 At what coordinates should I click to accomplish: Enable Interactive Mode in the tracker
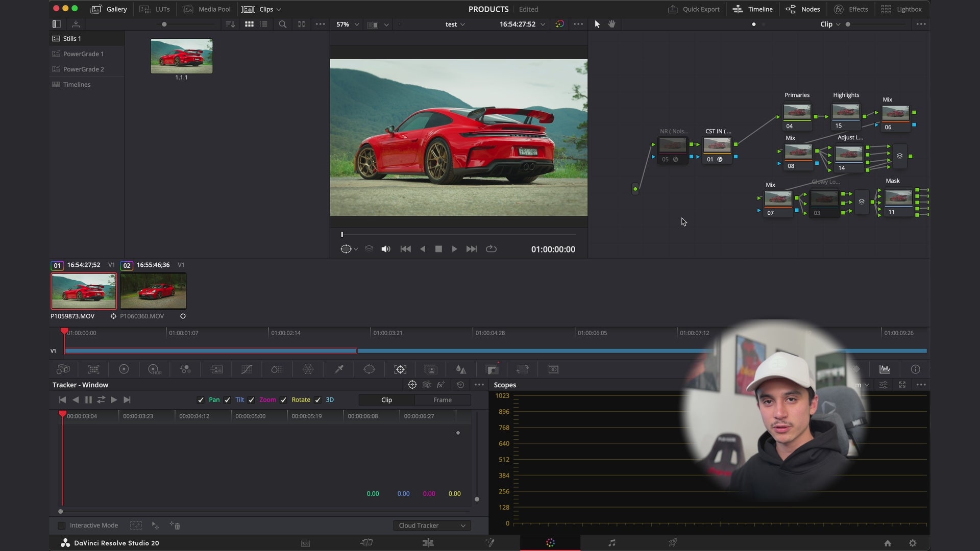click(62, 525)
